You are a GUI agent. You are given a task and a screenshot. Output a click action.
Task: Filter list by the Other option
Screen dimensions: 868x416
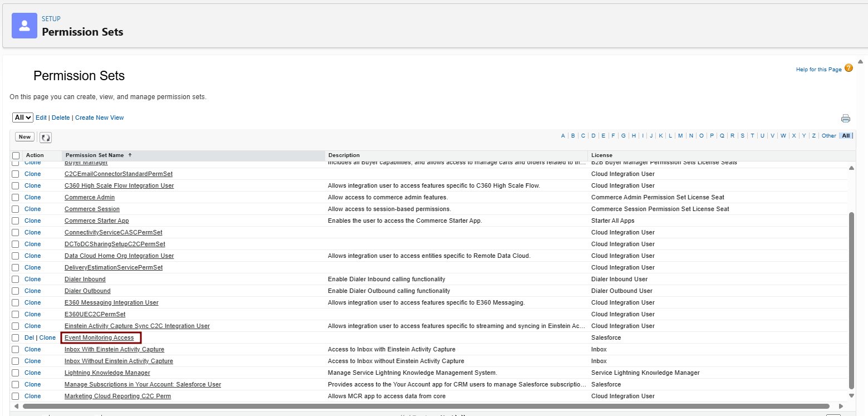pos(828,136)
